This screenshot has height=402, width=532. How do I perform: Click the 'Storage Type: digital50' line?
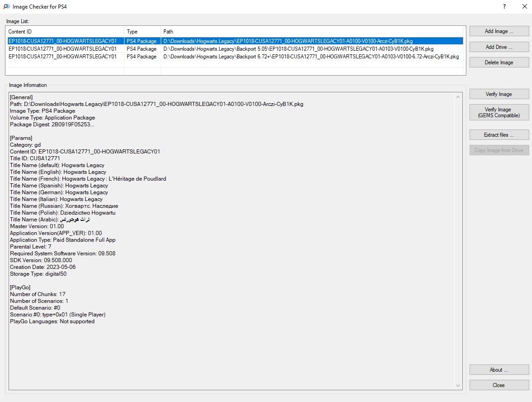tap(38, 274)
